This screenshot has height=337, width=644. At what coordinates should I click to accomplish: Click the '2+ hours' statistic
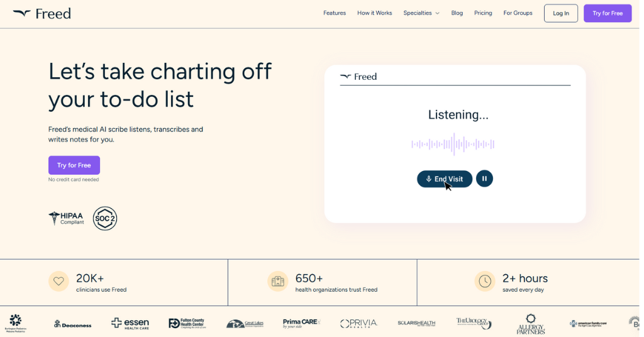coord(525,279)
